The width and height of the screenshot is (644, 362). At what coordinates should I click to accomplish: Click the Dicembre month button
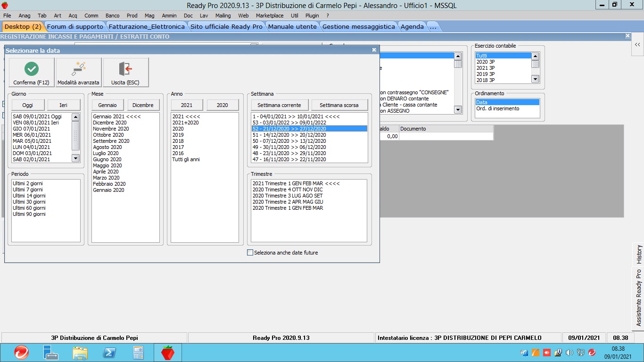[x=144, y=105]
